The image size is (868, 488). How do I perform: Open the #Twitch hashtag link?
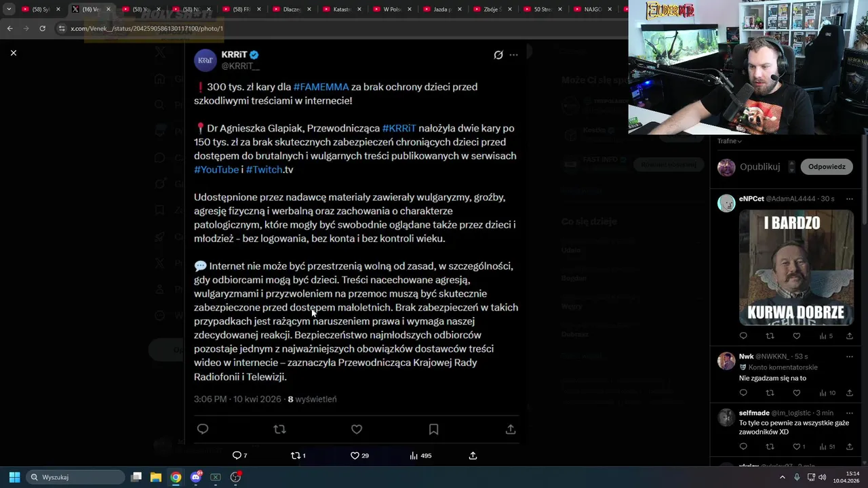tap(264, 169)
